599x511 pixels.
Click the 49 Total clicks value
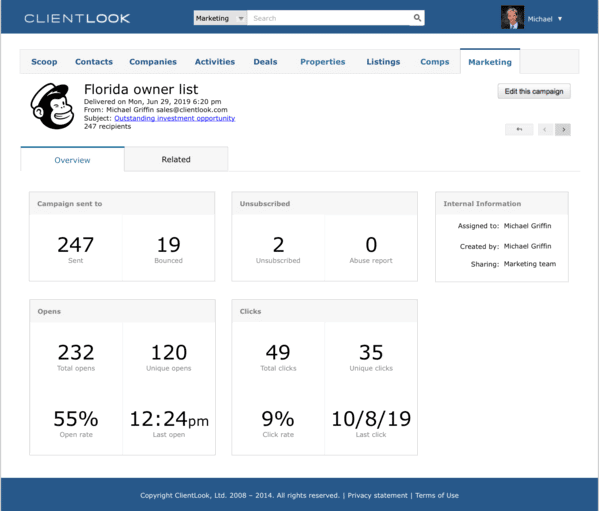[278, 353]
